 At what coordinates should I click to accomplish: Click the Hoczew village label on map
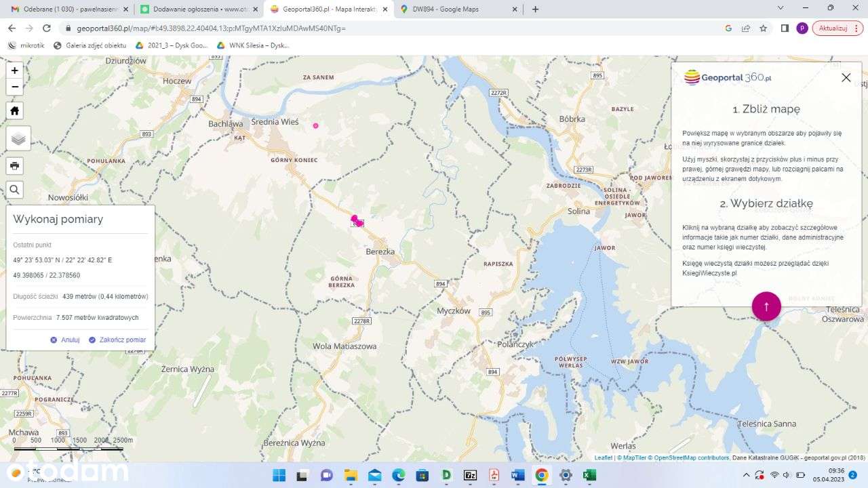point(177,81)
